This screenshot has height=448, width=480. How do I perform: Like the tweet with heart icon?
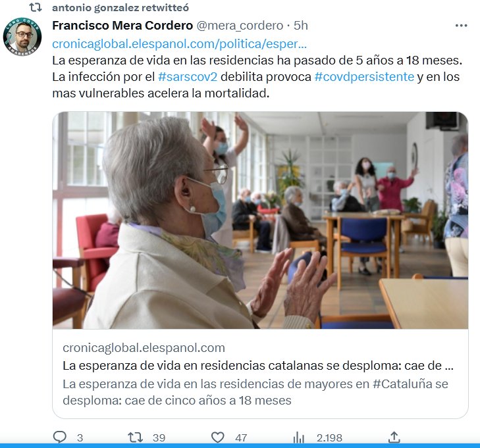tap(218, 437)
